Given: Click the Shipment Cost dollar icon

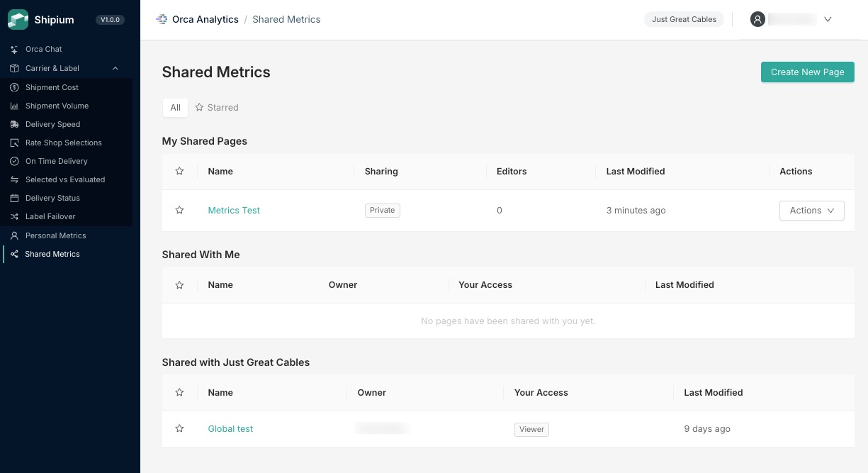Looking at the screenshot, I should 14,87.
